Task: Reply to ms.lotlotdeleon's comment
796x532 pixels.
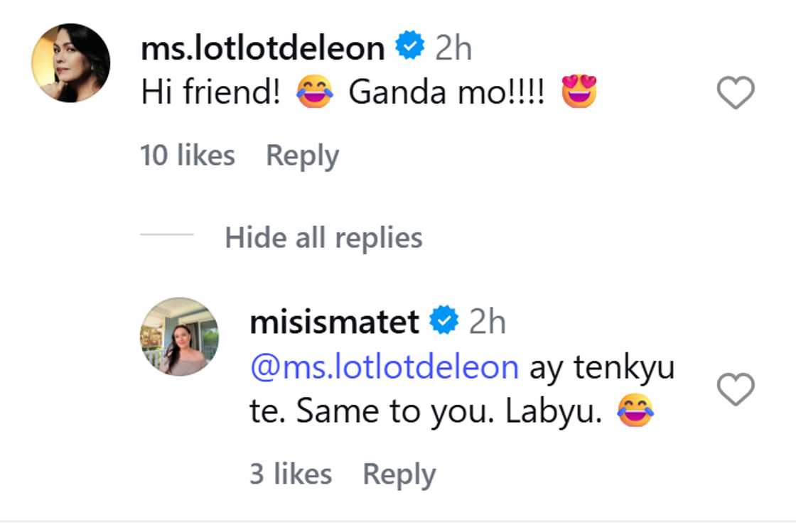Action: (x=301, y=154)
